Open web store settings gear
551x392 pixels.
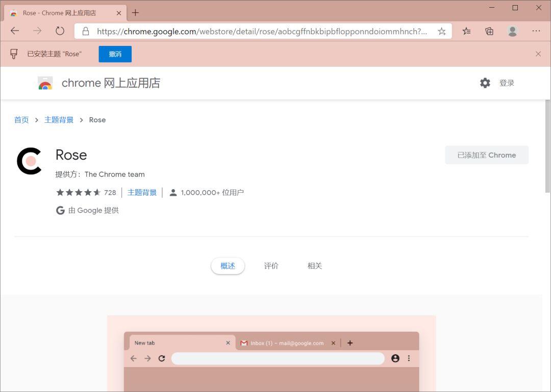click(x=485, y=83)
